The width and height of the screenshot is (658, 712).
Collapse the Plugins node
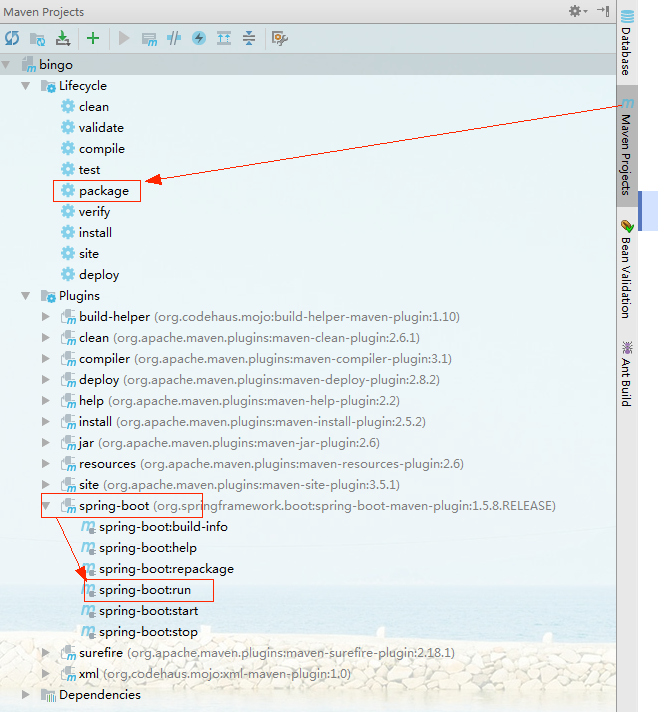point(26,296)
